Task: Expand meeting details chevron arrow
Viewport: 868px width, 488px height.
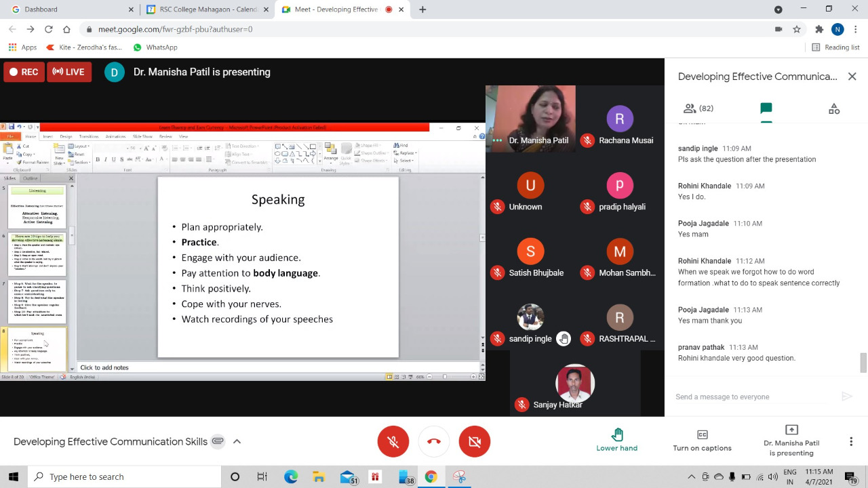Action: 237,441
